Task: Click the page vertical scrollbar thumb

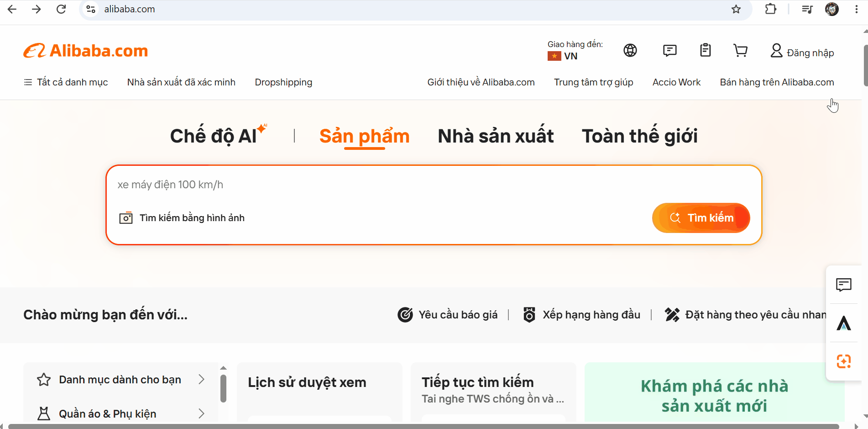Action: [x=865, y=65]
